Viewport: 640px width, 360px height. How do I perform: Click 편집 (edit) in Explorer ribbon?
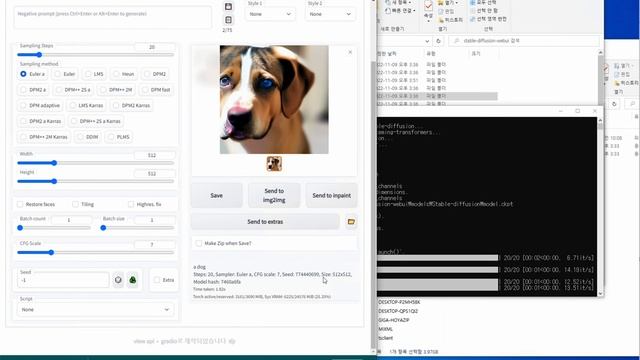pyautogui.click(x=446, y=11)
